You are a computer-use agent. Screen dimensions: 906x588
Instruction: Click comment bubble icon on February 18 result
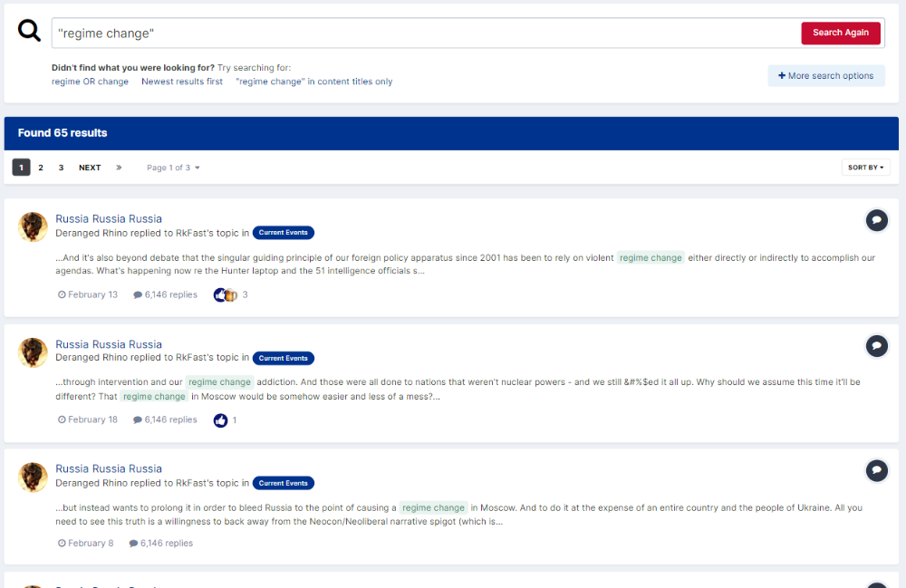click(876, 346)
